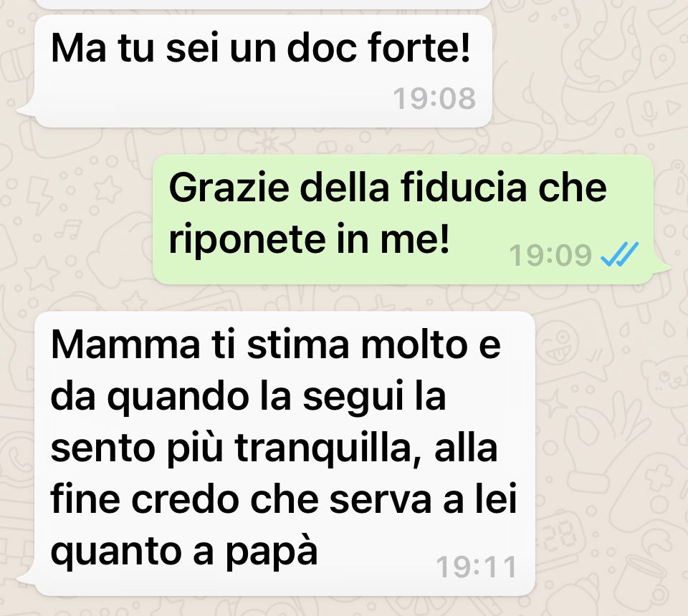
Task: Tap the 19:08 message timestamp
Action: [434, 98]
